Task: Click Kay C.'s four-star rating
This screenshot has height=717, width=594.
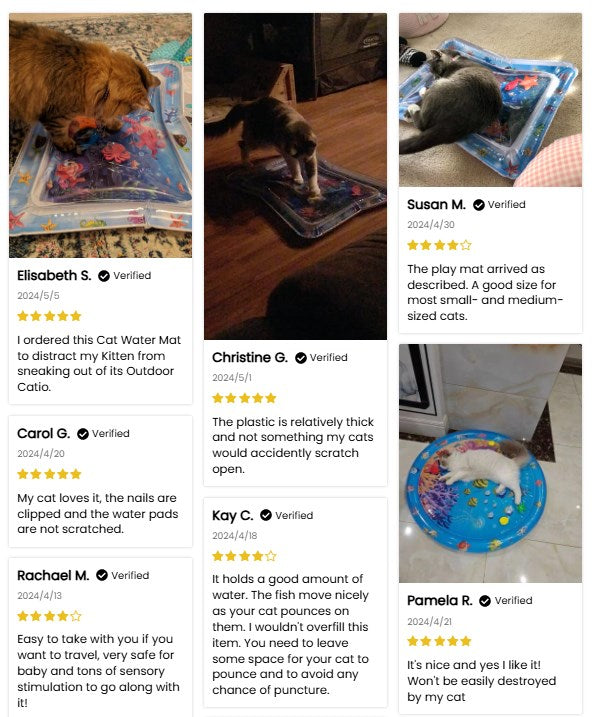Action: (x=244, y=556)
